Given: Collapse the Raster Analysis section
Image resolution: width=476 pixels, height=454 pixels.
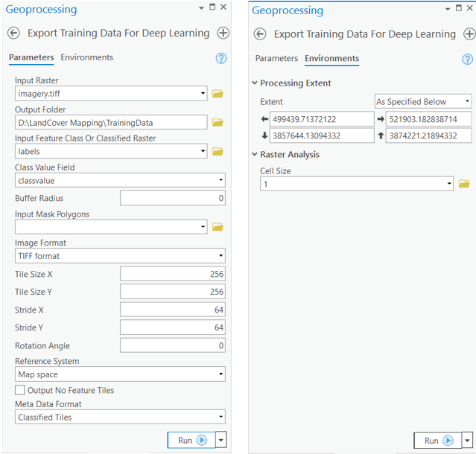Looking at the screenshot, I should 255,155.
